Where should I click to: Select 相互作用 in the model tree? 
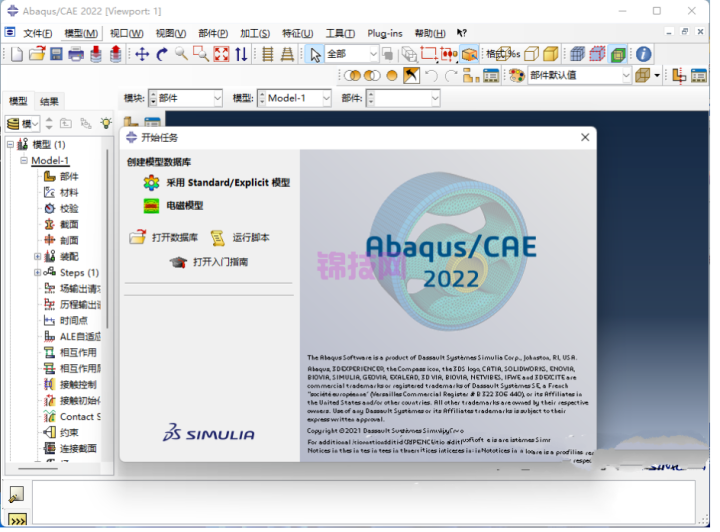[78, 353]
